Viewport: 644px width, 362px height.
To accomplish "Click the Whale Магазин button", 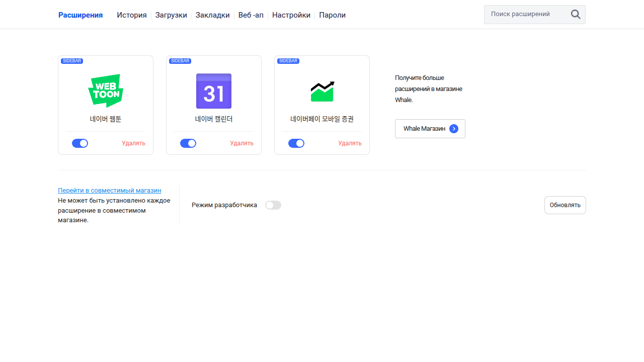I will (x=430, y=129).
